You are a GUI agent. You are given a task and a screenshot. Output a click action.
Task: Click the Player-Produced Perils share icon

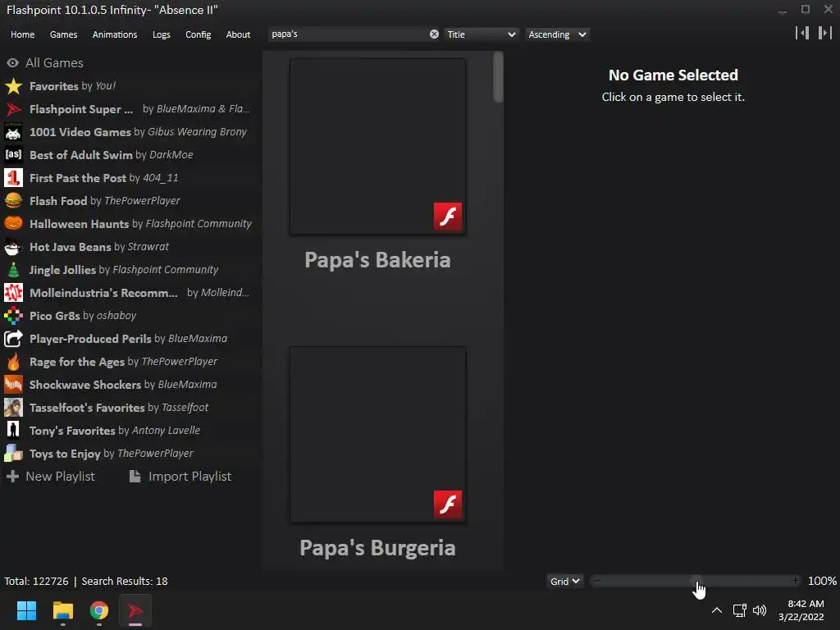(x=13, y=339)
